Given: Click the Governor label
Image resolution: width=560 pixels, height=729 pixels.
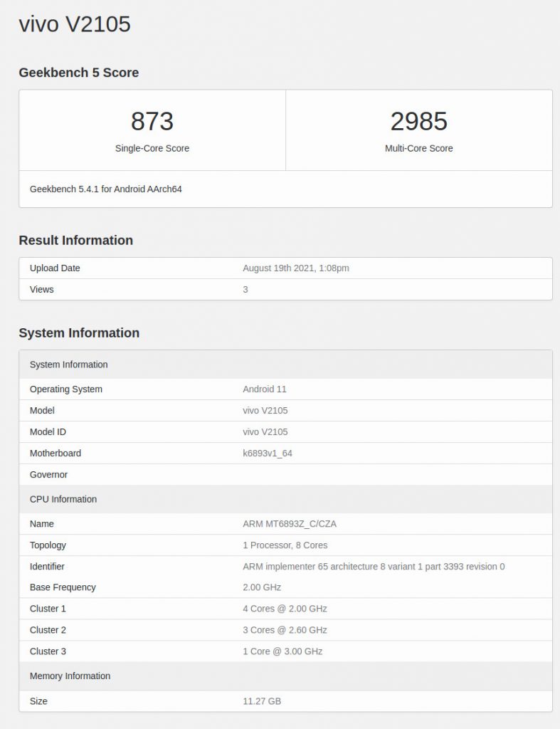Looking at the screenshot, I should coord(48,475).
